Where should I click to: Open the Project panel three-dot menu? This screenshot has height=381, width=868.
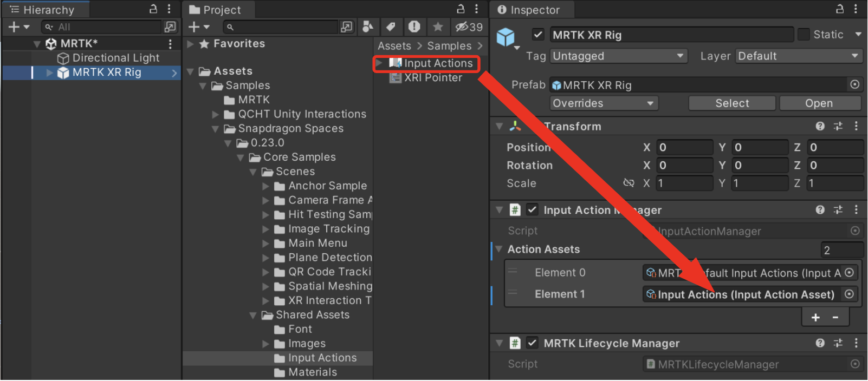(476, 9)
